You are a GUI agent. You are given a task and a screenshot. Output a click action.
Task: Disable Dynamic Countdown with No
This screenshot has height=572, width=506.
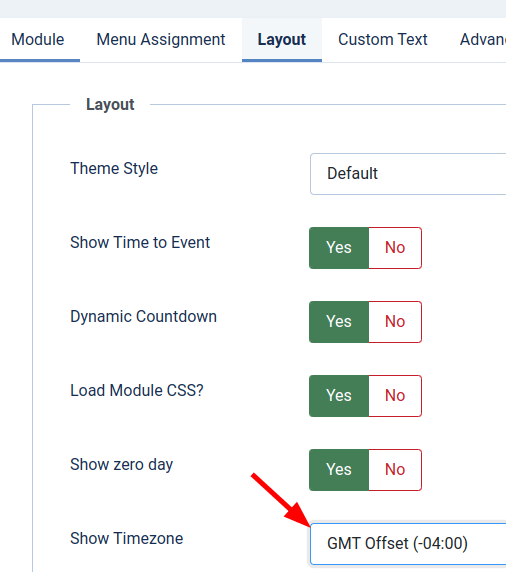[x=395, y=322]
